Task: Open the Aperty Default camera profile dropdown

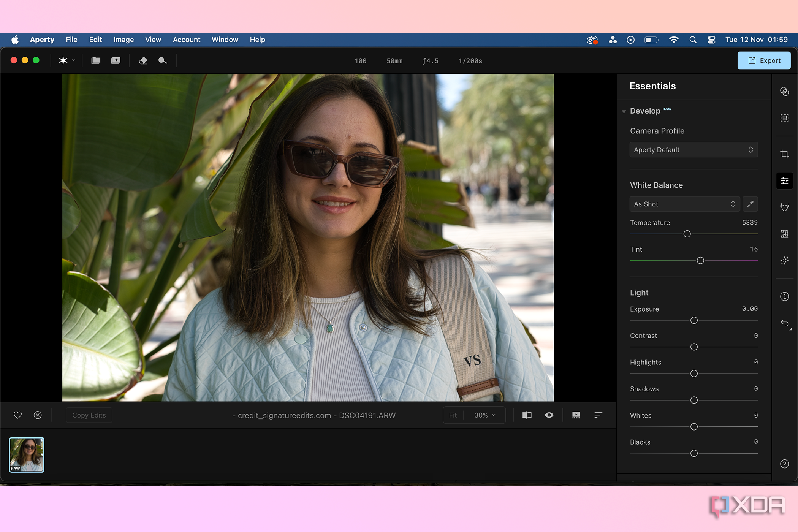Action: coord(693,150)
